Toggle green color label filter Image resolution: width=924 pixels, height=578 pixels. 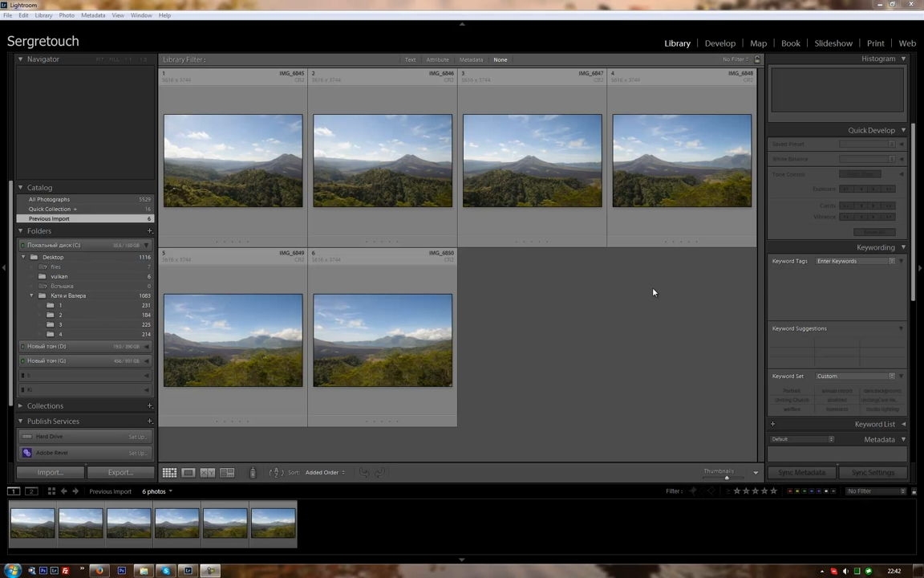pyautogui.click(x=804, y=491)
